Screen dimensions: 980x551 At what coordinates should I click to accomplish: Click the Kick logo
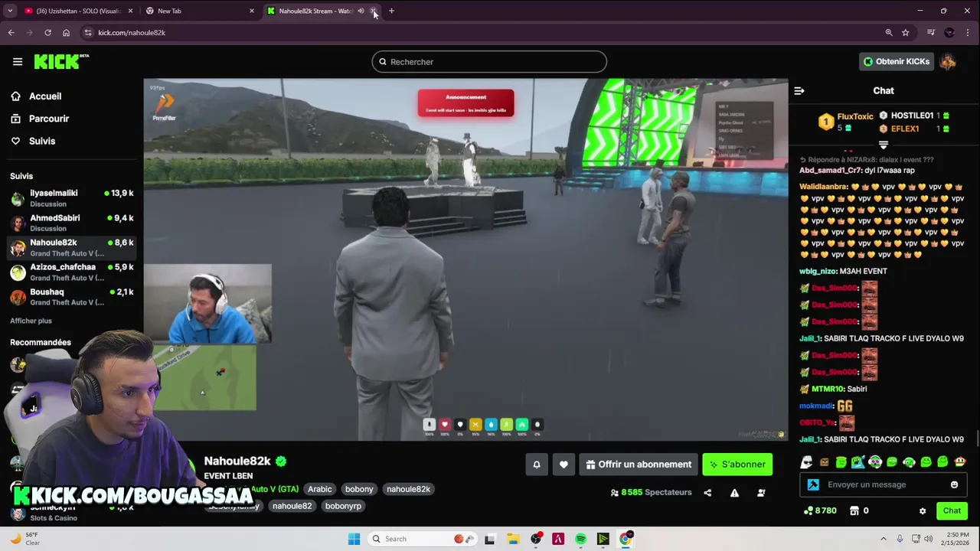click(x=60, y=62)
